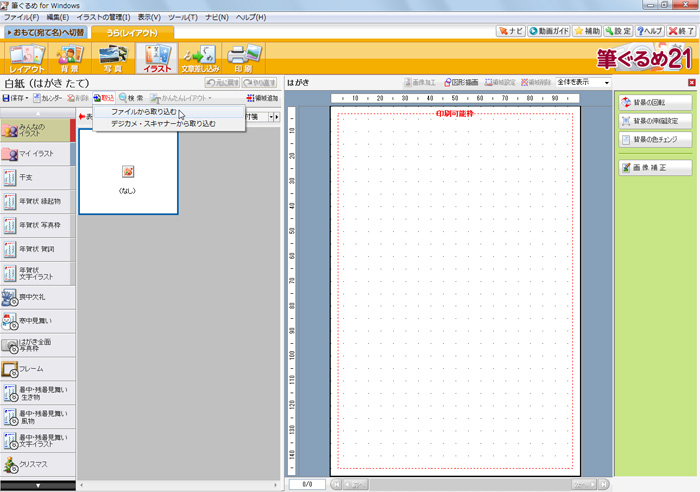Click the 設定 settings button
This screenshot has height=492, width=700.
coord(616,32)
